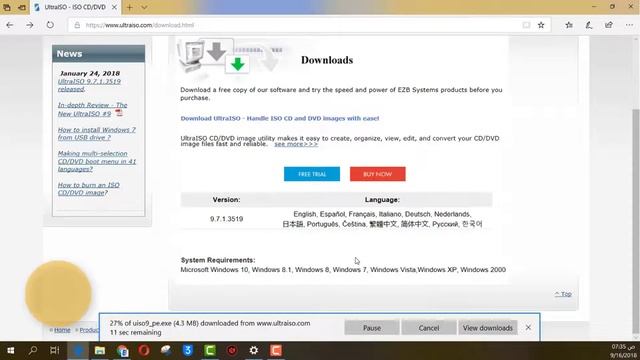Close the UltraISO browser tab

[114, 7]
